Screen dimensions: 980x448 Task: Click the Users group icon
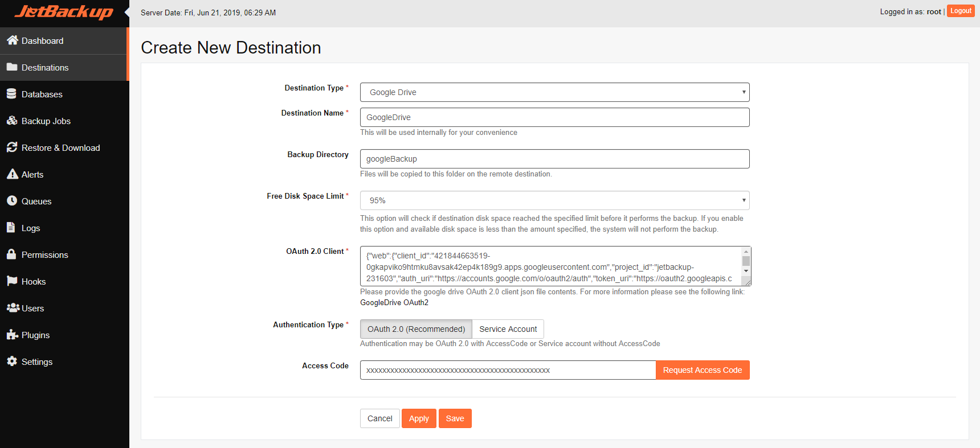pos(13,307)
